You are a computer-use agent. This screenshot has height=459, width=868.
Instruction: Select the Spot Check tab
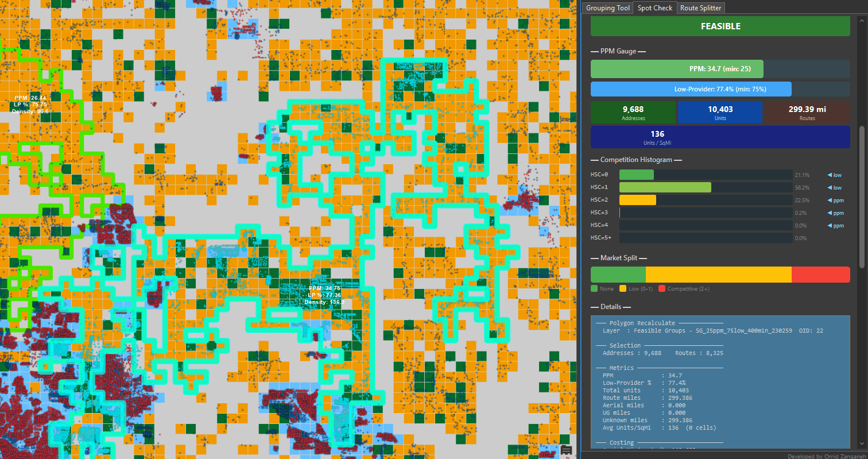pos(655,8)
